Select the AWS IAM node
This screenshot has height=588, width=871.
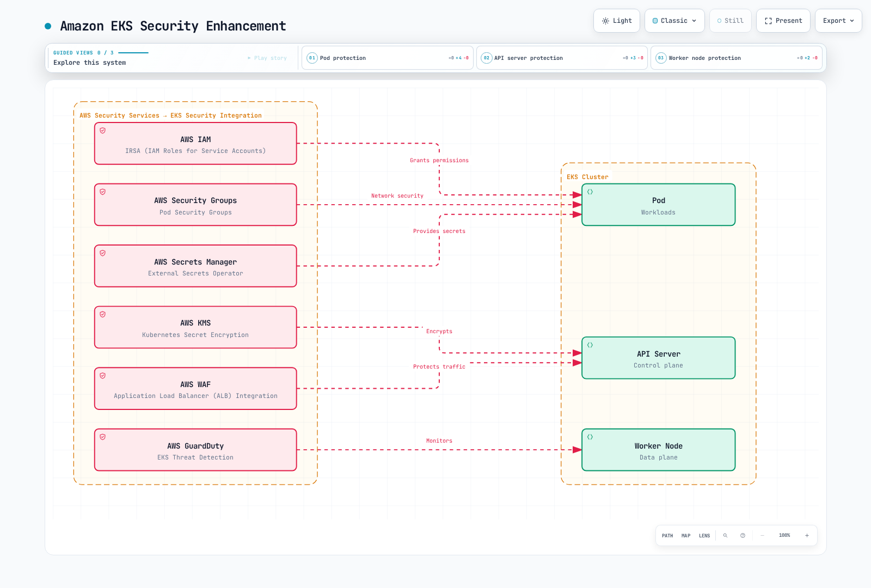coord(195,144)
